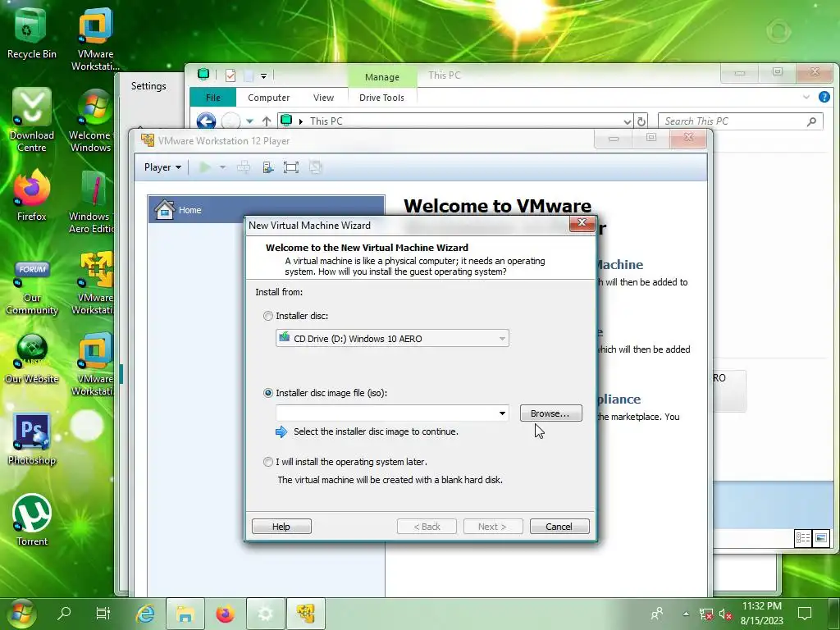Click the virtual machine settings icon in VMware toolbar

pos(268,167)
